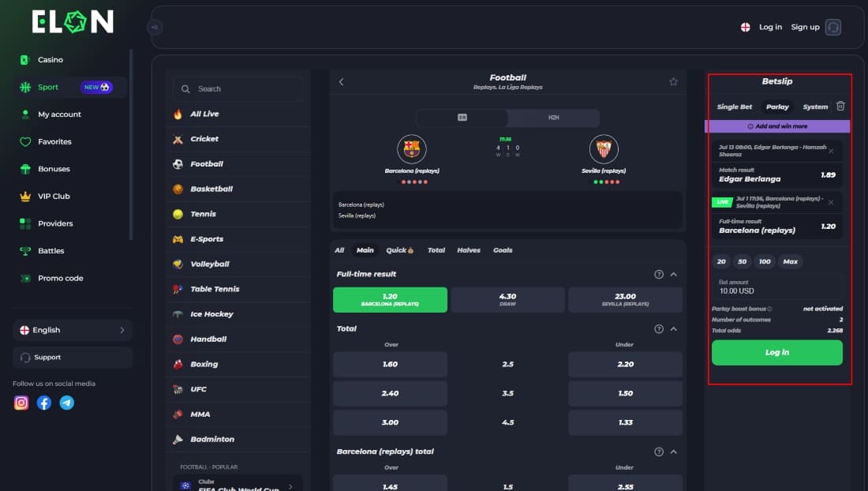Visit the Facebook social page

click(x=44, y=403)
